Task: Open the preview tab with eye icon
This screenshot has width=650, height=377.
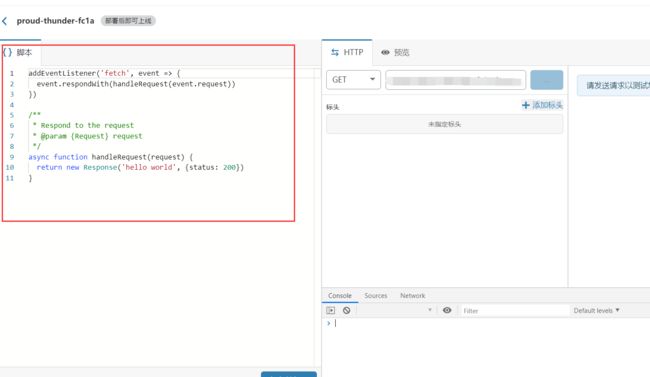Action: click(x=395, y=52)
